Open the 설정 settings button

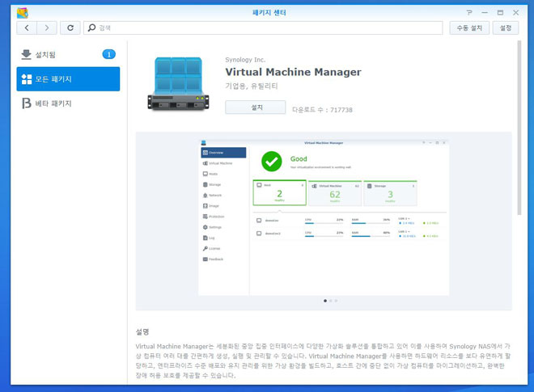point(506,28)
